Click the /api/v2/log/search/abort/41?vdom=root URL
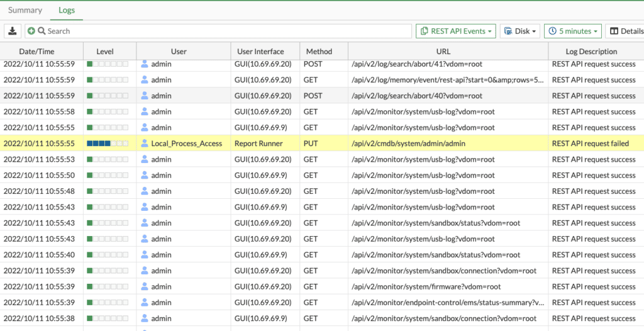Image resolution: width=644 pixels, height=331 pixels. [x=417, y=64]
